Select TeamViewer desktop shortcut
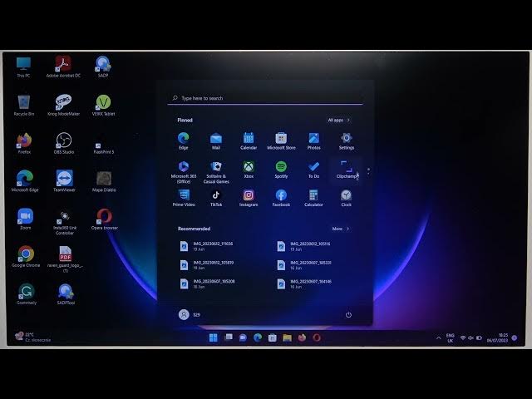Image resolution: width=532 pixels, height=399 pixels. coord(64,181)
